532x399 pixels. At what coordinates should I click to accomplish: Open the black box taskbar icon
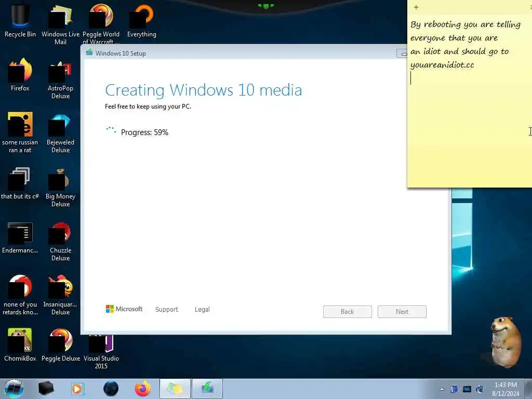46,389
